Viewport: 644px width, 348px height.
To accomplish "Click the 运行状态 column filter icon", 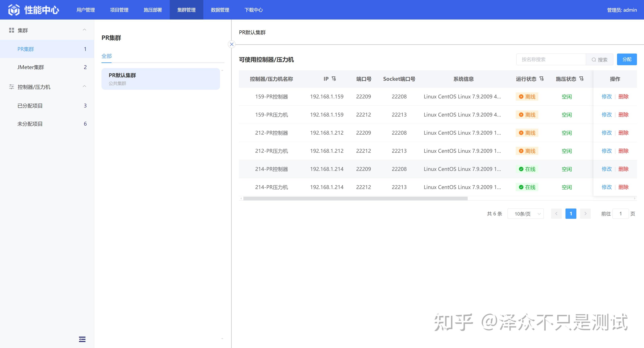I will [542, 79].
